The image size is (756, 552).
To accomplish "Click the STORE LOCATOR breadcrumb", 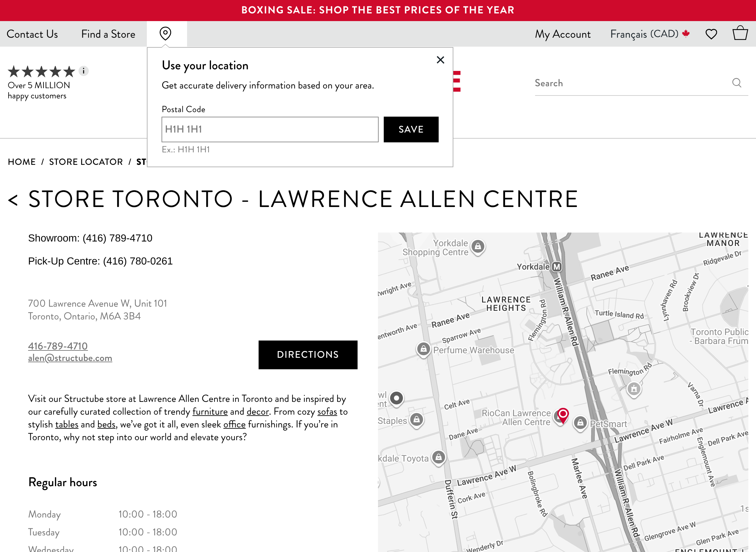I will pos(86,162).
